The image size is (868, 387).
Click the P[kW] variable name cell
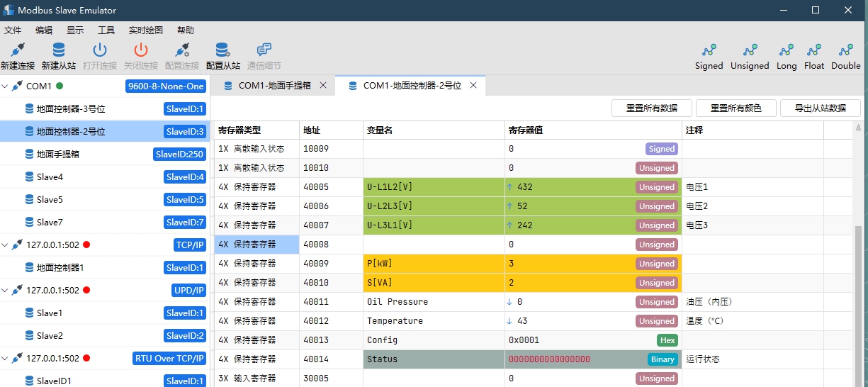(434, 264)
